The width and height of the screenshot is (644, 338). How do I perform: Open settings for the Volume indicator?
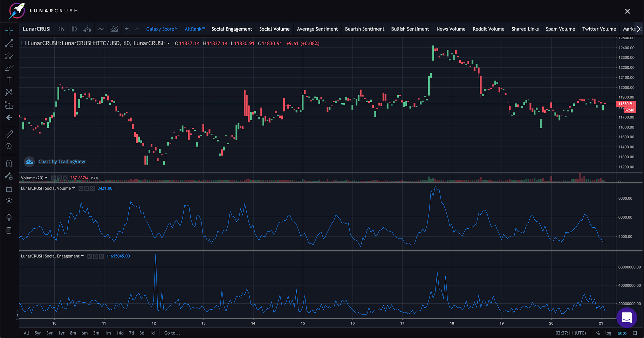coord(59,178)
